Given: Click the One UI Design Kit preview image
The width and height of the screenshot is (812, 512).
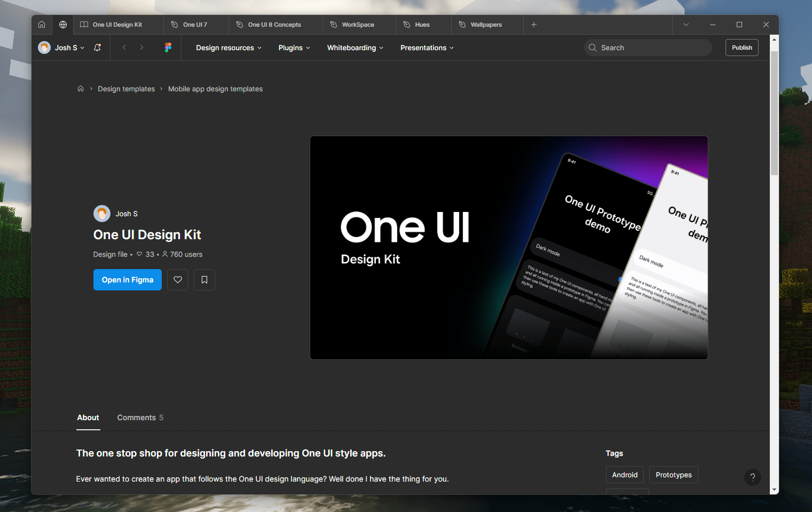Looking at the screenshot, I should tap(509, 248).
